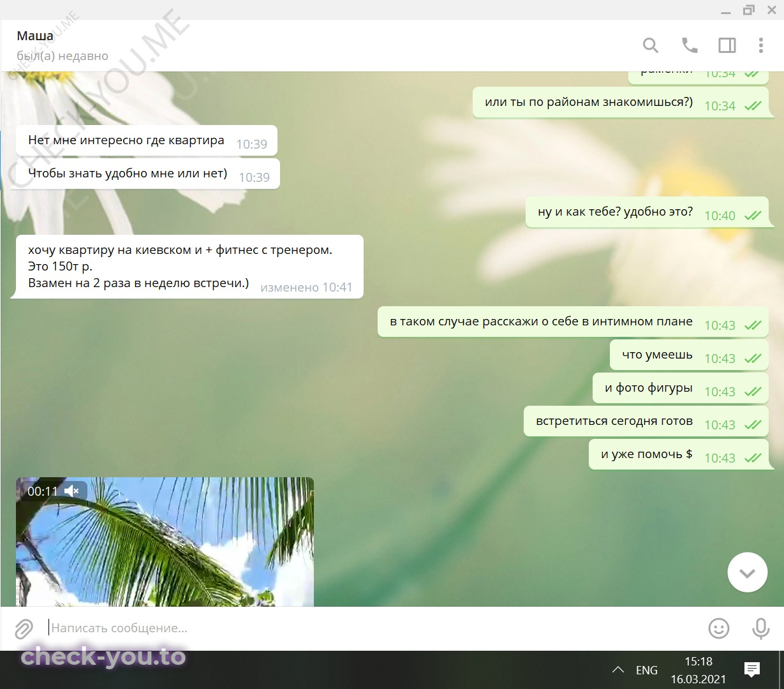The width and height of the screenshot is (784, 689).
Task: Select message 'встретиться сегодня готов'
Action: (x=646, y=421)
